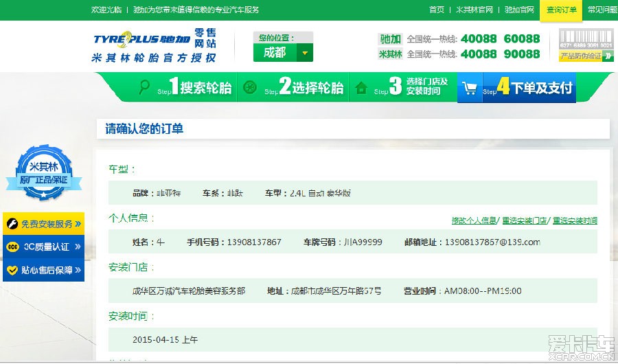Click the heart-check icon beside 贴心售后保障
Image resolution: width=618 pixels, height=364 pixels.
pos(12,270)
